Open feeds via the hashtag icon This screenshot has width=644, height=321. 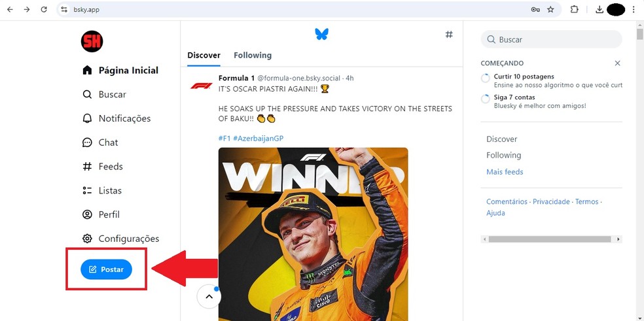click(x=449, y=34)
